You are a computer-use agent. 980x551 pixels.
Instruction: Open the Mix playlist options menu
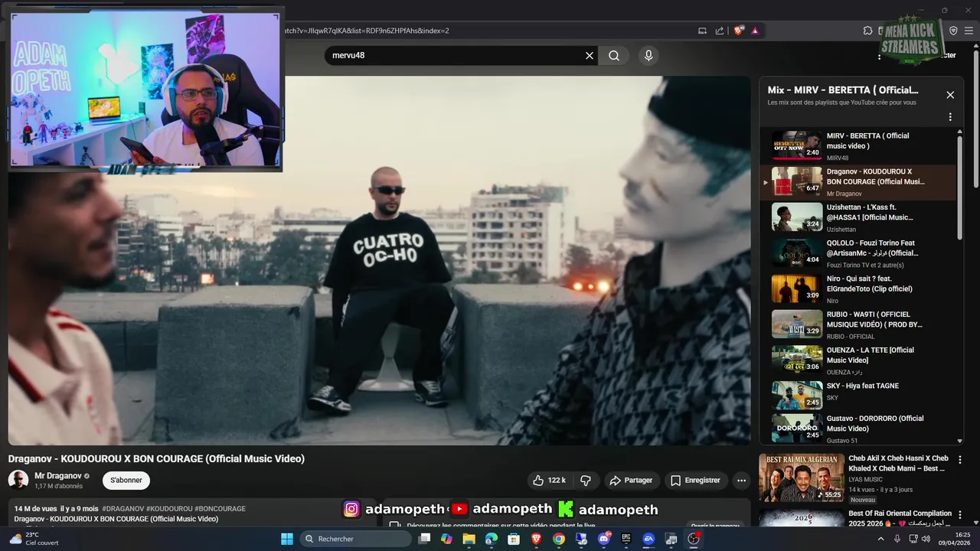click(x=950, y=117)
